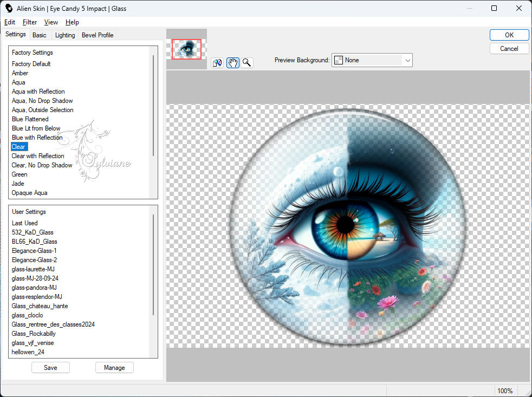This screenshot has height=397, width=532.
Task: Select the glass_vjf_venise user setting
Action: click(x=33, y=342)
